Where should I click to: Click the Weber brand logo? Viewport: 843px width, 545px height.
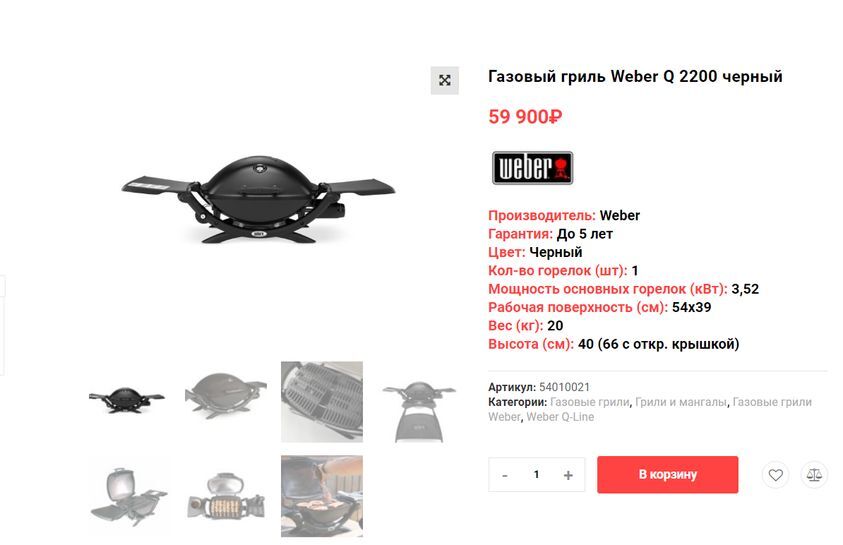(x=532, y=168)
